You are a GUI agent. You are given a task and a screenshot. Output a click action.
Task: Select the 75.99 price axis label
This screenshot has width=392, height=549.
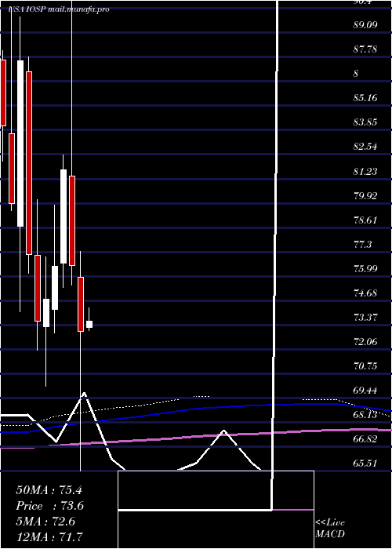point(365,268)
